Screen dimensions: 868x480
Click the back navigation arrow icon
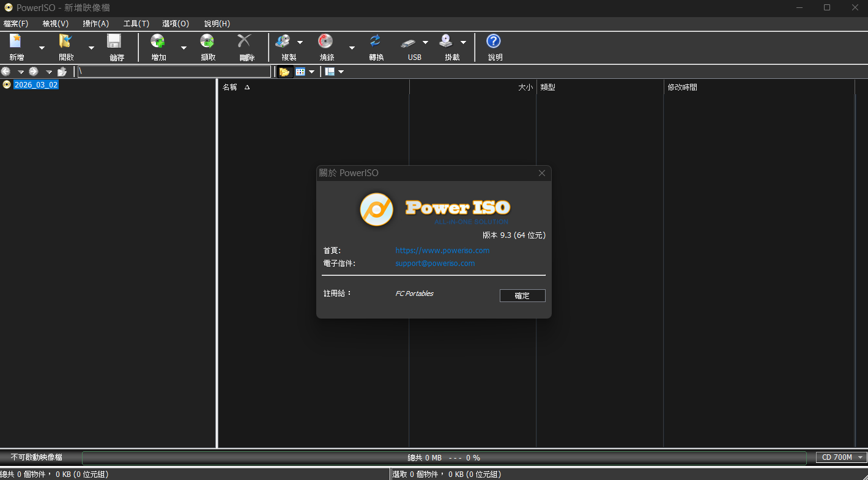click(x=6, y=72)
